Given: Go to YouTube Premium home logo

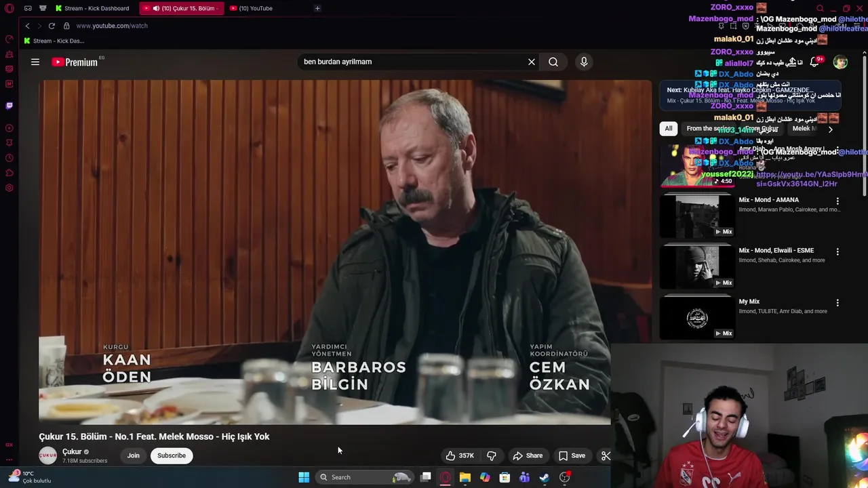Looking at the screenshot, I should point(75,62).
